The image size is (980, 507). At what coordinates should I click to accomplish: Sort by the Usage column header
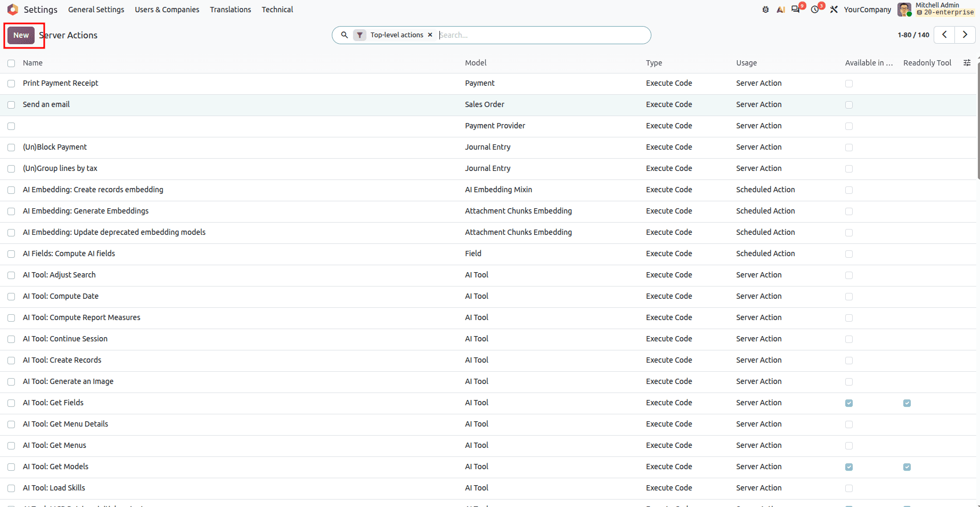(746, 63)
